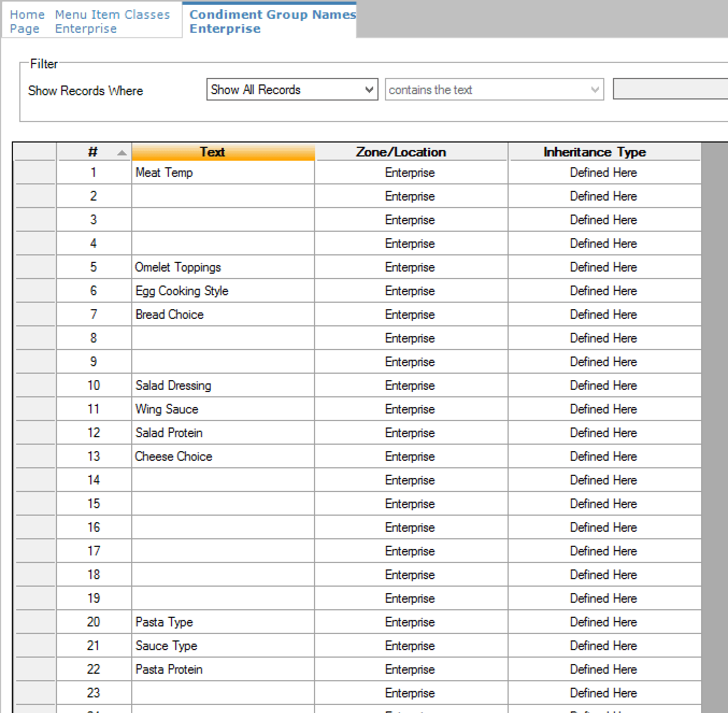The image size is (728, 713).
Task: Click record number 16 cell
Action: click(94, 527)
